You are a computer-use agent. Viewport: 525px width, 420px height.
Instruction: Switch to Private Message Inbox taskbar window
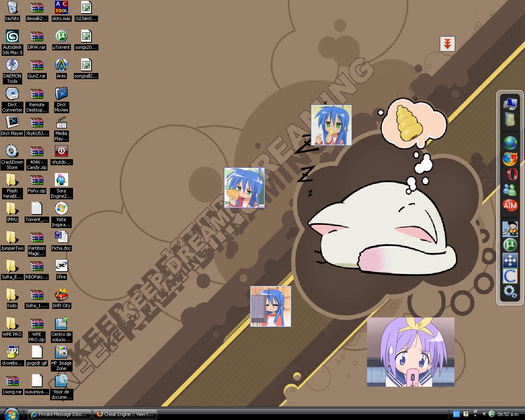(59, 414)
